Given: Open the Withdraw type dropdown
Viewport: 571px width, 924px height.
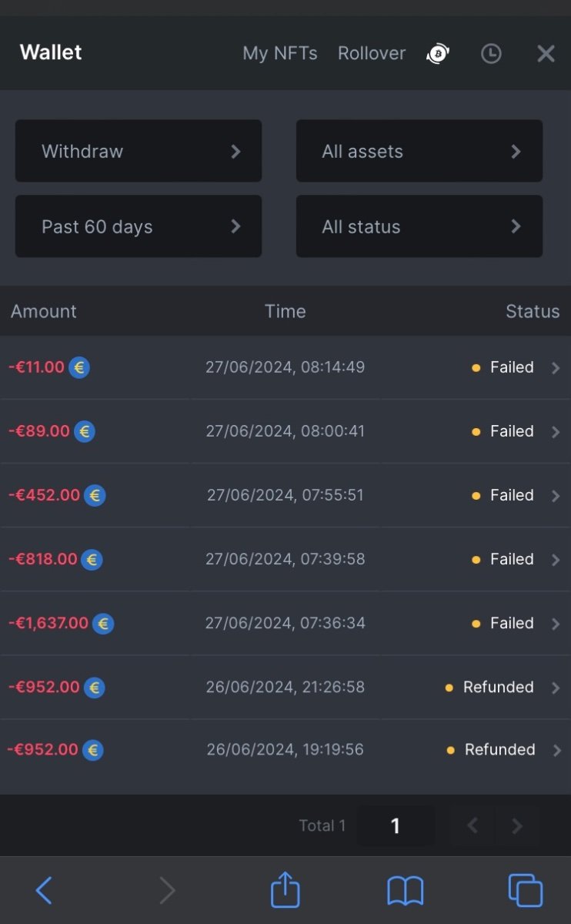Looking at the screenshot, I should point(139,151).
